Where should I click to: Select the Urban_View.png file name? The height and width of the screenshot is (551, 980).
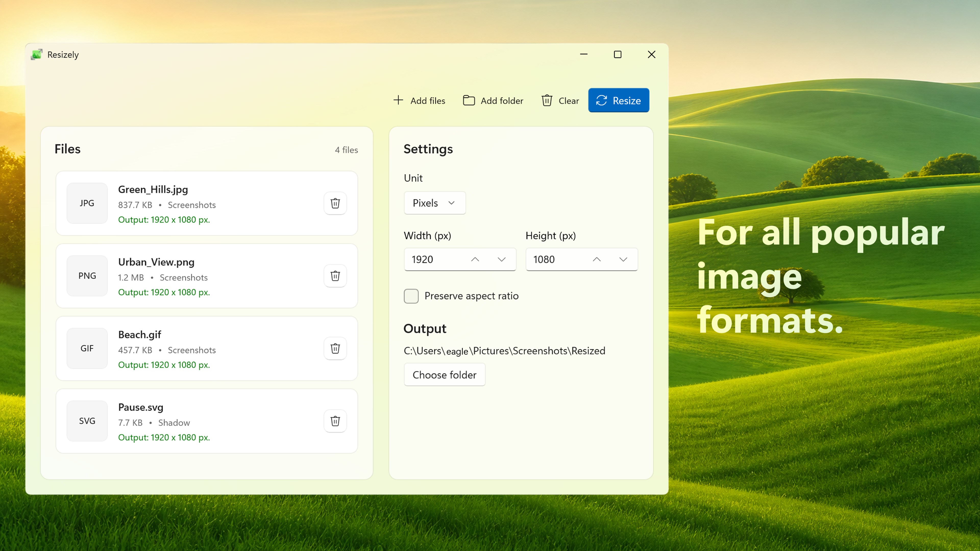(x=156, y=262)
